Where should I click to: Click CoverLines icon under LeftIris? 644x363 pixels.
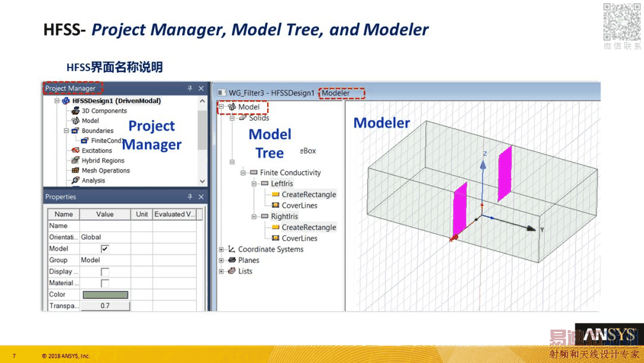pyautogui.click(x=275, y=205)
